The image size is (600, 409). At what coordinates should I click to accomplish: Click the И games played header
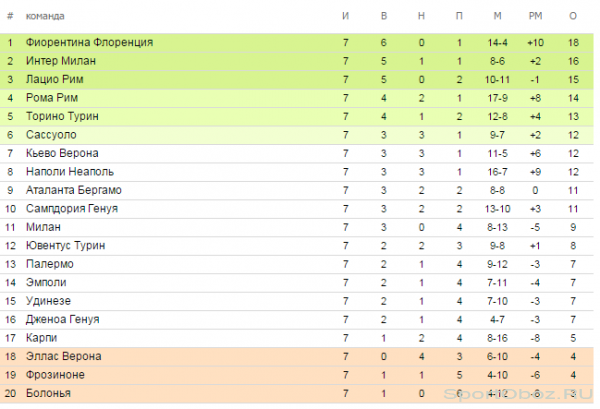click(x=346, y=16)
